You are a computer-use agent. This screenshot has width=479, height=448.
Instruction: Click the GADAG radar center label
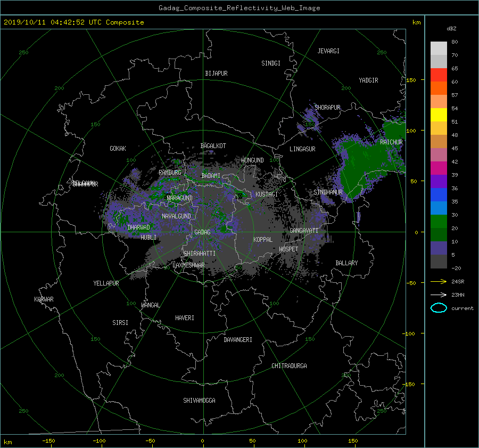tap(202, 232)
